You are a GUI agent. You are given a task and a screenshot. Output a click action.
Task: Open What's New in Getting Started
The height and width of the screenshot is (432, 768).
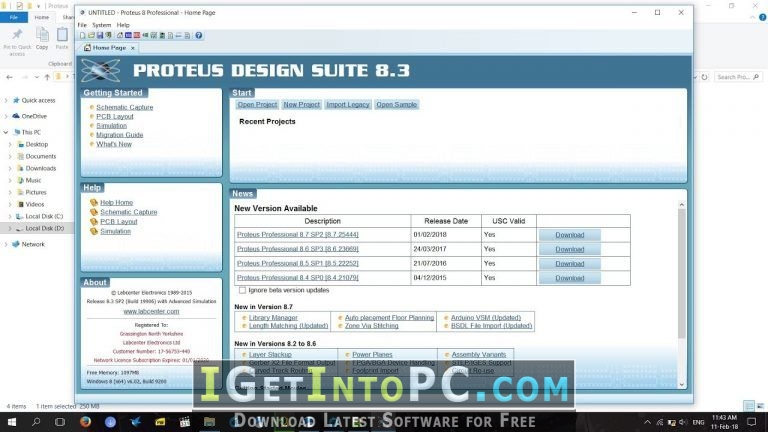coord(114,144)
